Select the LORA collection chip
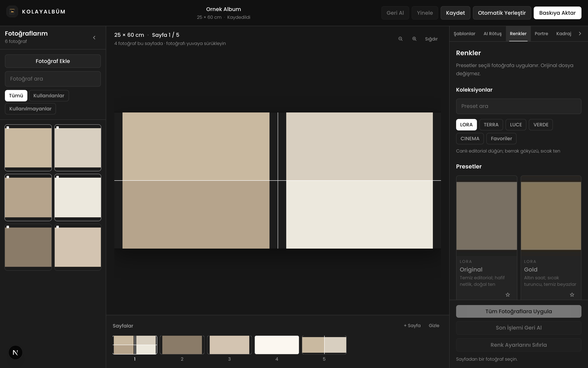The width and height of the screenshot is (588, 368). coord(466,125)
